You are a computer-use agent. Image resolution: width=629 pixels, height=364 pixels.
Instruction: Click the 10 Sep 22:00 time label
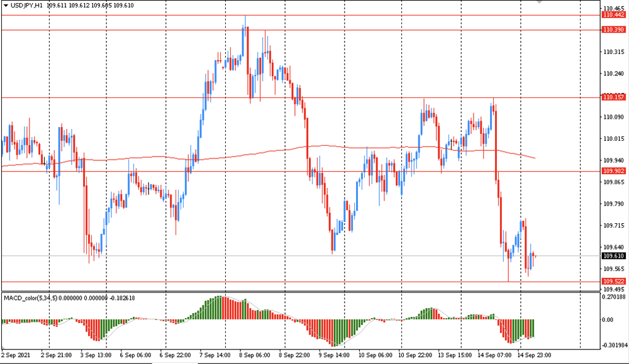(x=415, y=355)
